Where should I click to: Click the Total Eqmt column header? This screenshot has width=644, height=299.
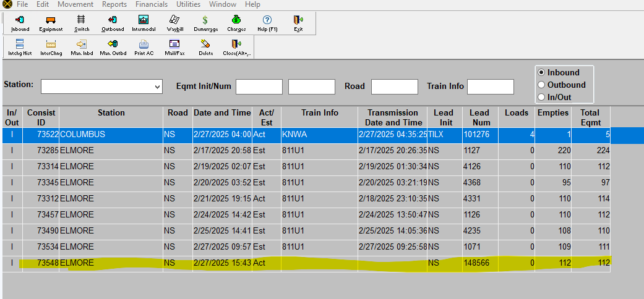[x=591, y=117]
